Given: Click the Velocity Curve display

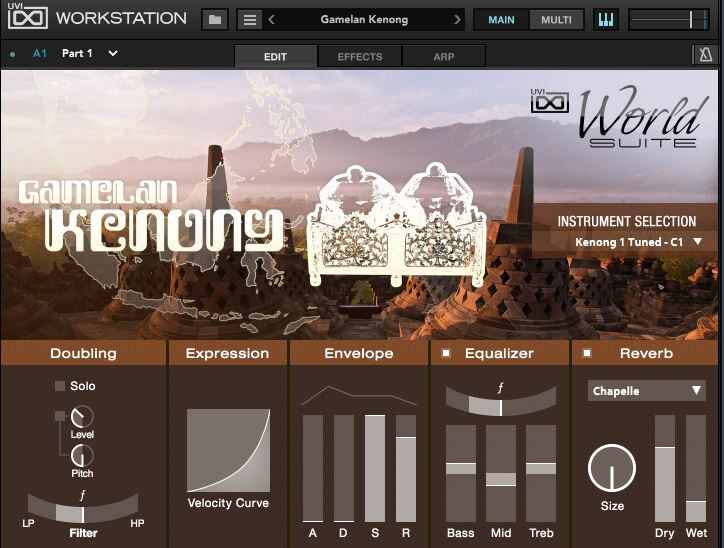Looking at the screenshot, I should (x=229, y=450).
